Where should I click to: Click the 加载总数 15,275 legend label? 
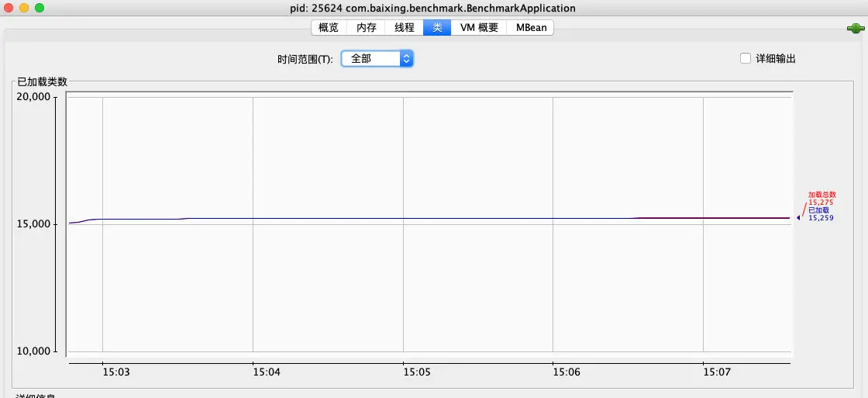coord(821,199)
